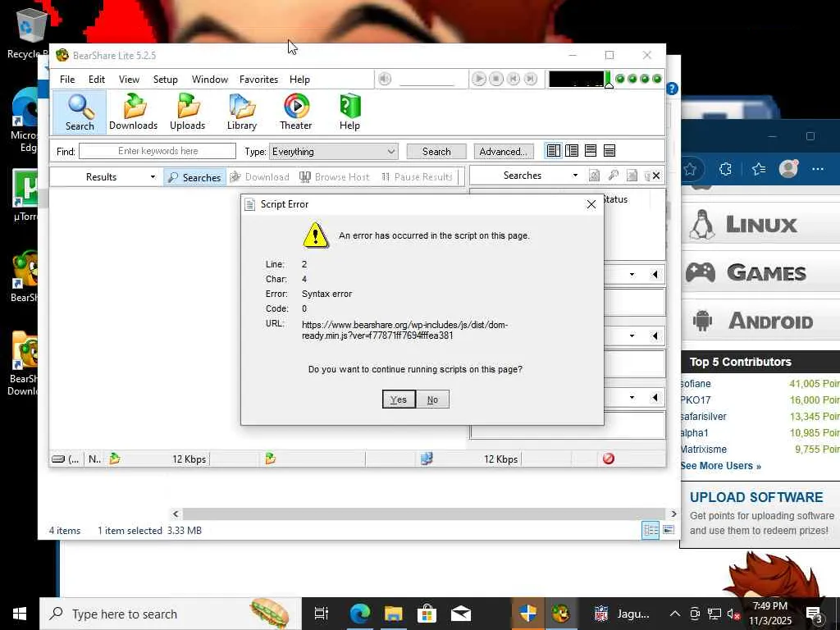Open the Help menu in menu bar
840x630 pixels.
coord(299,80)
